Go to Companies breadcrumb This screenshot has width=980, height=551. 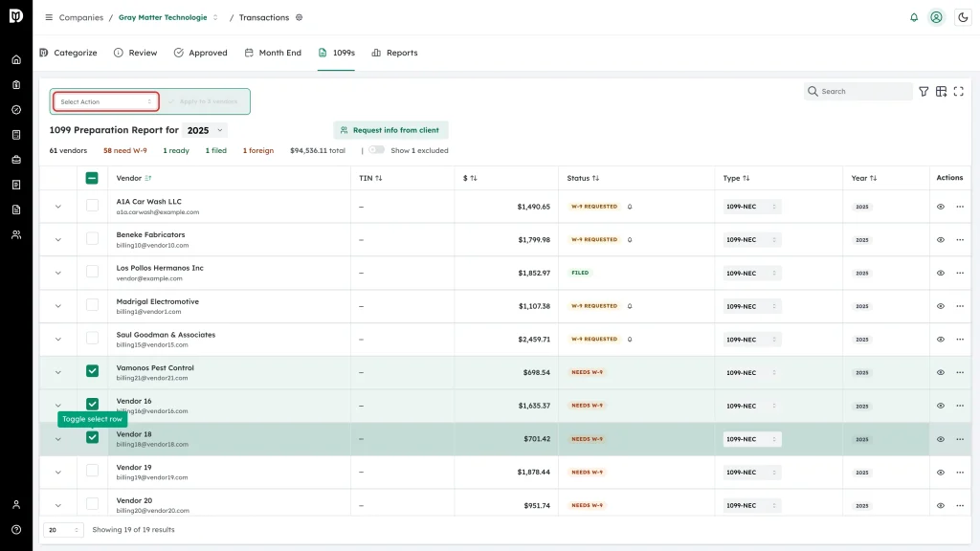[x=81, y=17]
